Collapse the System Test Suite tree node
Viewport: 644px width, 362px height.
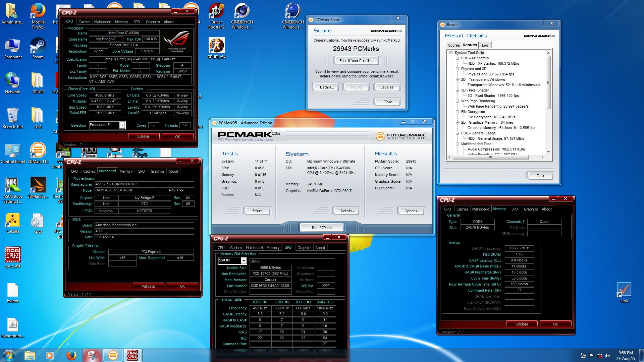coord(451,53)
